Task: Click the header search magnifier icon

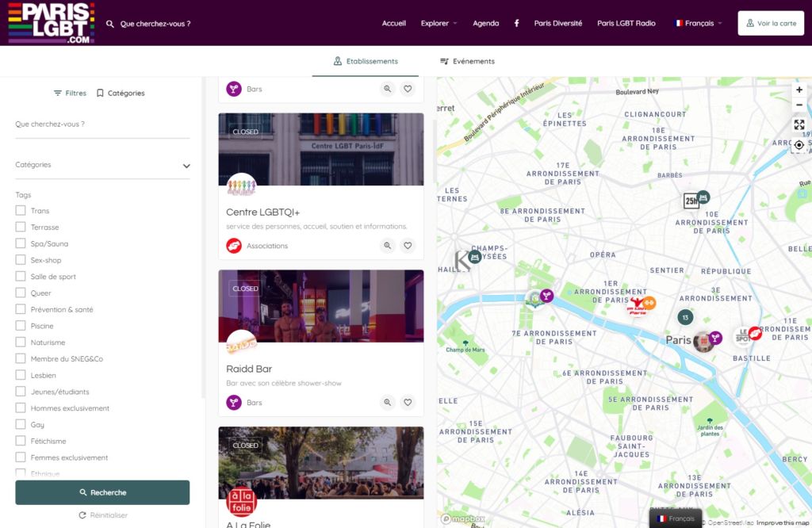Action: [x=109, y=24]
